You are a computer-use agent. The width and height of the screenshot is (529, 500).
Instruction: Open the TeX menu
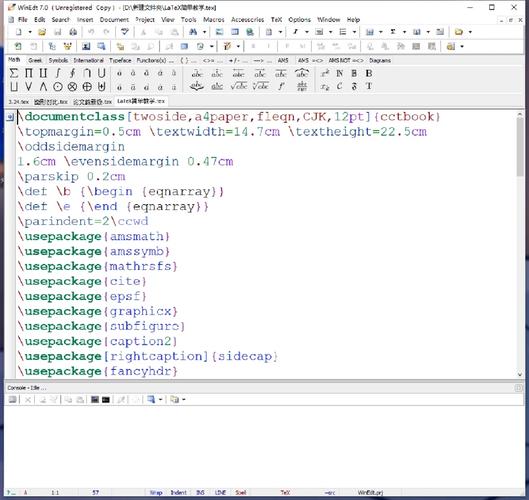pyautogui.click(x=276, y=20)
